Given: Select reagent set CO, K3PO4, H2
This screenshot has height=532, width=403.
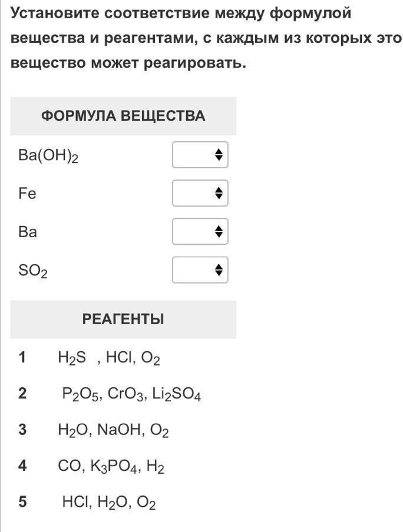Looking at the screenshot, I should [x=111, y=467].
